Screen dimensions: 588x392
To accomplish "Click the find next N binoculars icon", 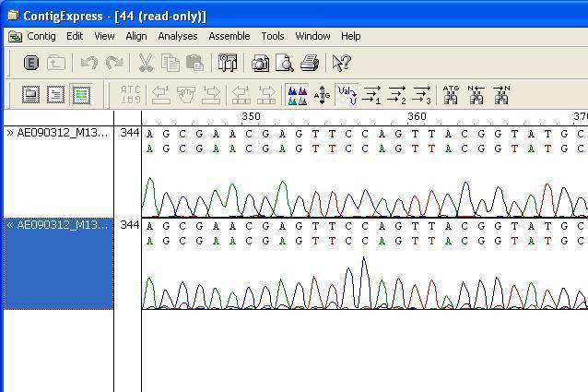I will pos(501,94).
